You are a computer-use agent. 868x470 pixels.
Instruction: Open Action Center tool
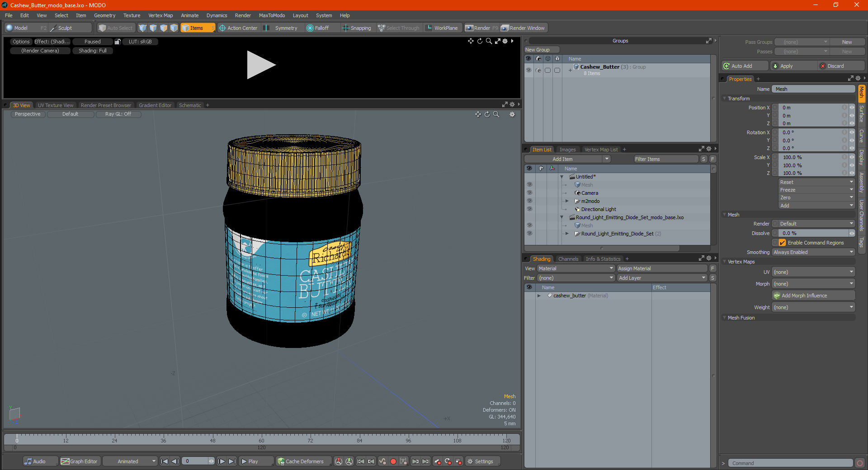[238, 28]
